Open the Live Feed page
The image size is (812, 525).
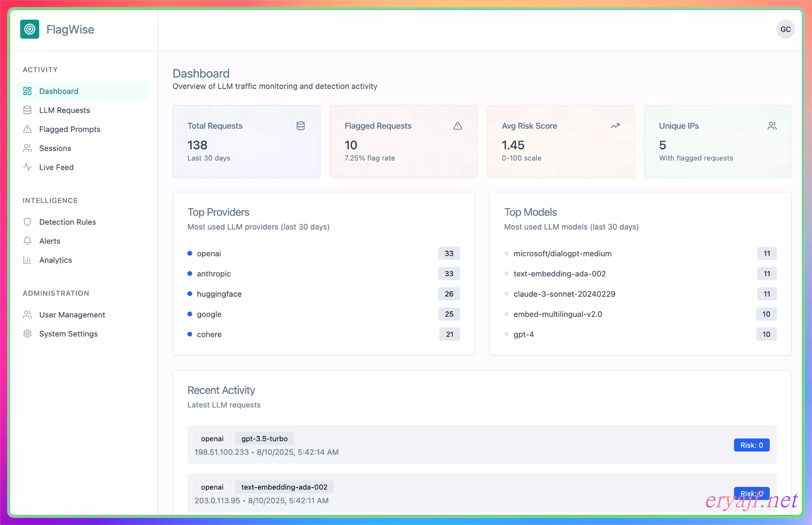[82, 167]
